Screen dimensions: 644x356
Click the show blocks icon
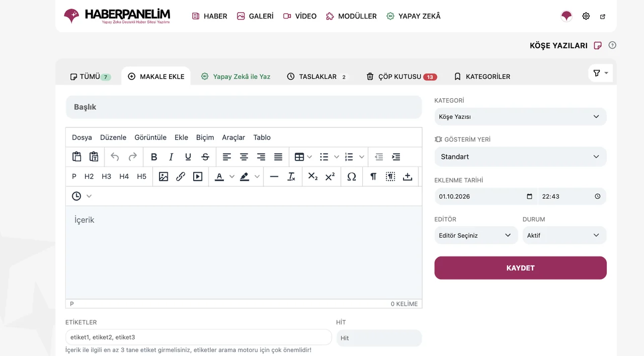coord(390,176)
